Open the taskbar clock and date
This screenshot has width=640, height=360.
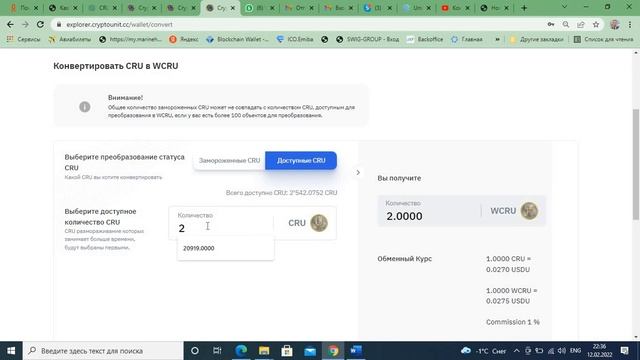[600, 351]
